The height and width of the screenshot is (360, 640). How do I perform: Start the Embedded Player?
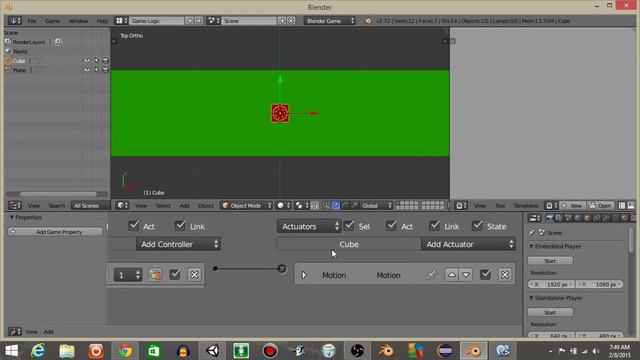[x=550, y=260]
